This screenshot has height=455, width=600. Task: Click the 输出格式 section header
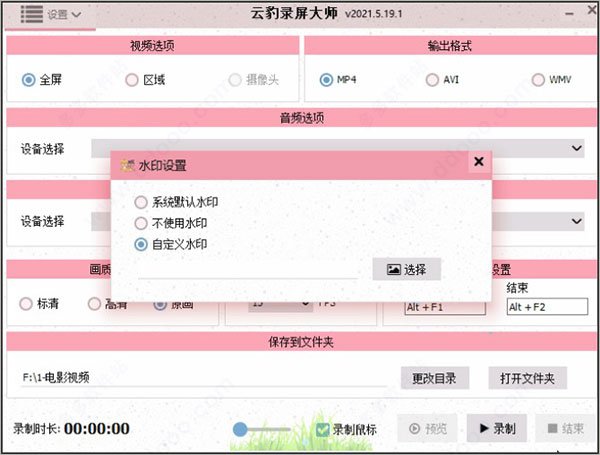click(450, 46)
